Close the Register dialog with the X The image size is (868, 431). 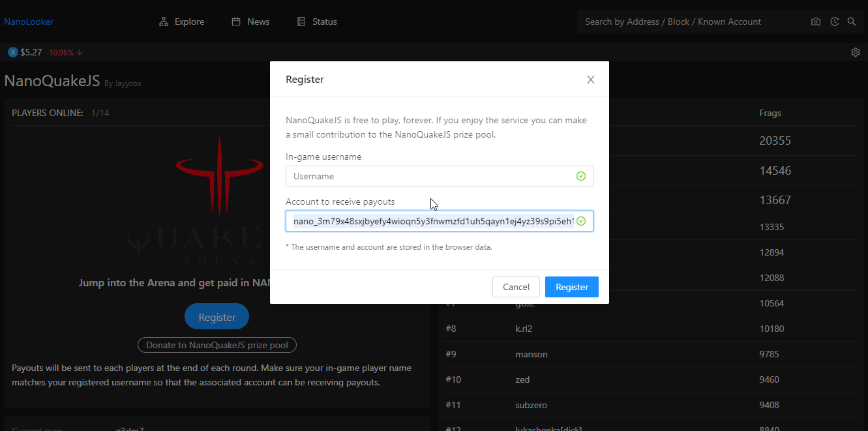591,80
